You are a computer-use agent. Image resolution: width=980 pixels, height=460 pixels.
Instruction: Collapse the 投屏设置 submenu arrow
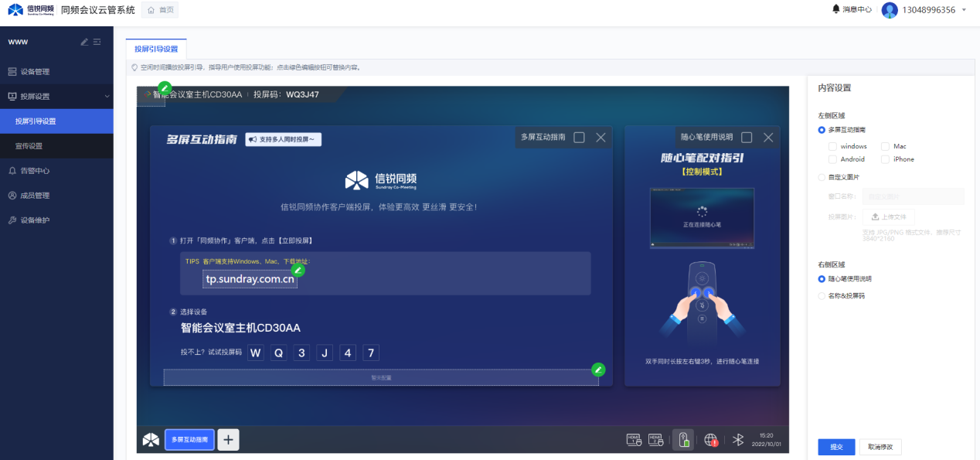pyautogui.click(x=107, y=97)
